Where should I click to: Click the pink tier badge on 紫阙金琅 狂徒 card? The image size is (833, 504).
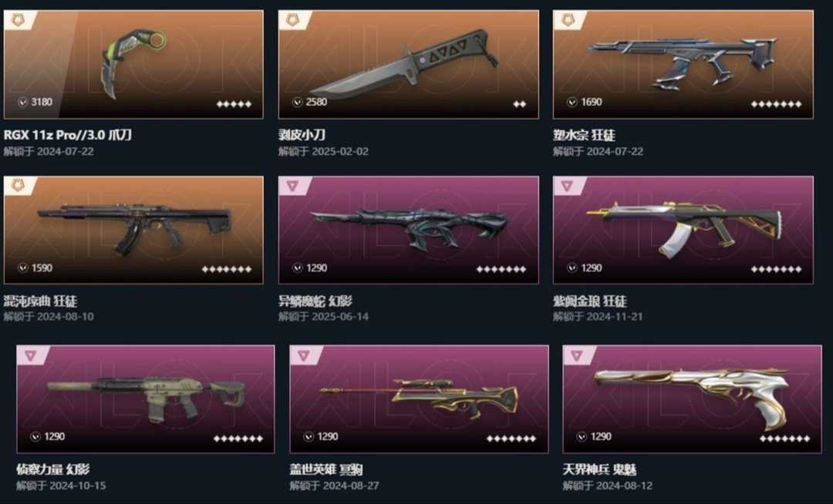coord(568,186)
